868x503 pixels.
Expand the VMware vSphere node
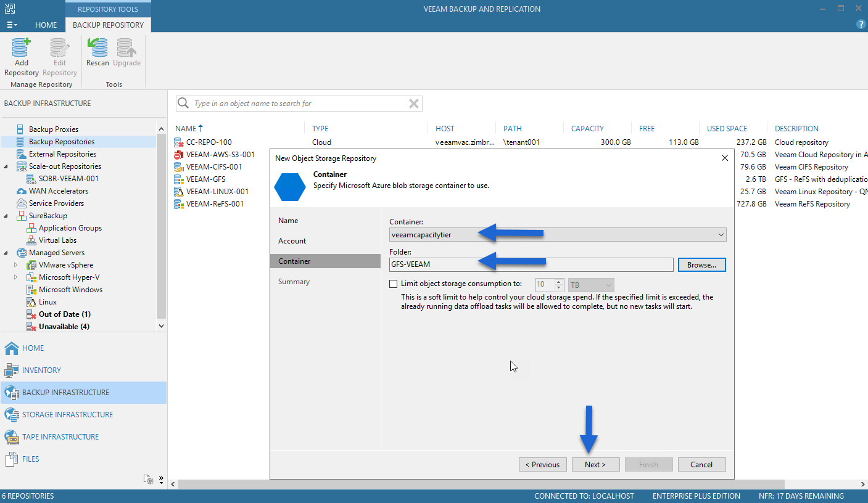(17, 265)
